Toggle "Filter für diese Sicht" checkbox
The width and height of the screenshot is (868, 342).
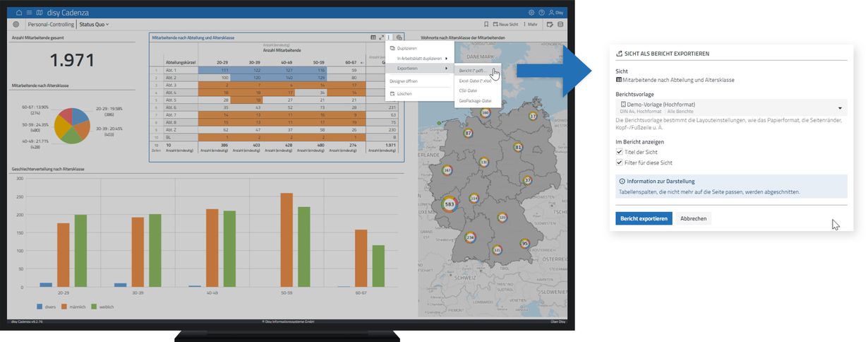[619, 163]
